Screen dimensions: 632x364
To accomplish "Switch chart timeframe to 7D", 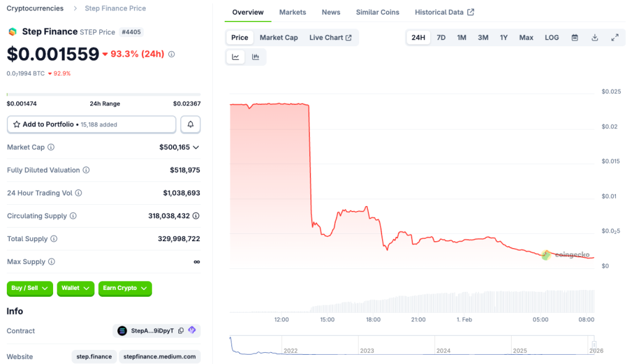I will pos(441,37).
